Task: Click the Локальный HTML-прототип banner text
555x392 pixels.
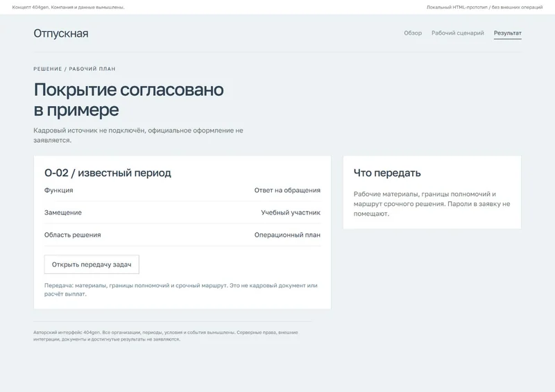Action: click(x=484, y=7)
